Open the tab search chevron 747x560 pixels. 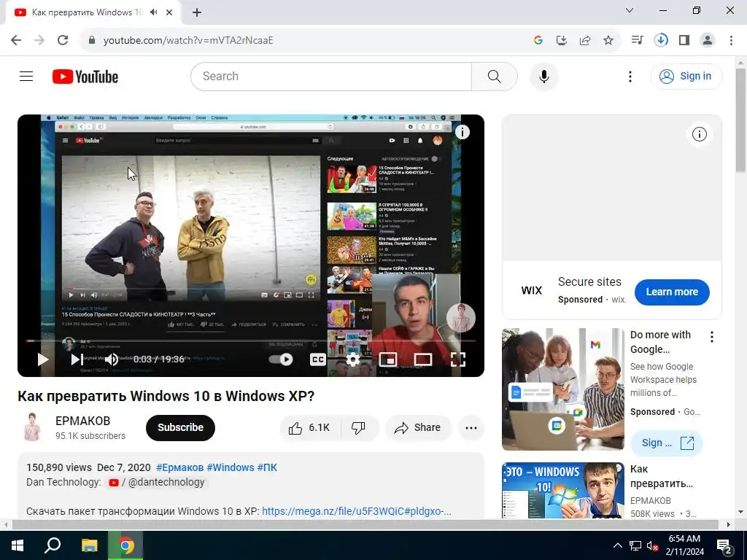coord(630,10)
